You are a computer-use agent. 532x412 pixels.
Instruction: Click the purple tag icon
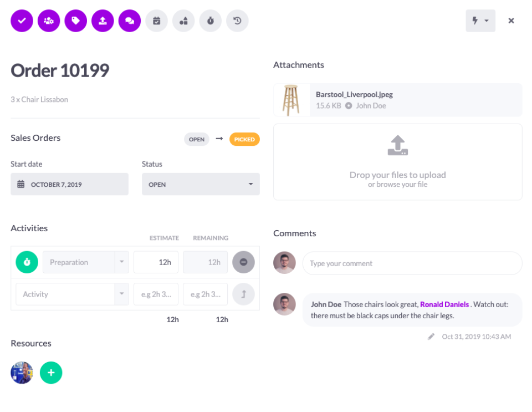click(x=76, y=21)
